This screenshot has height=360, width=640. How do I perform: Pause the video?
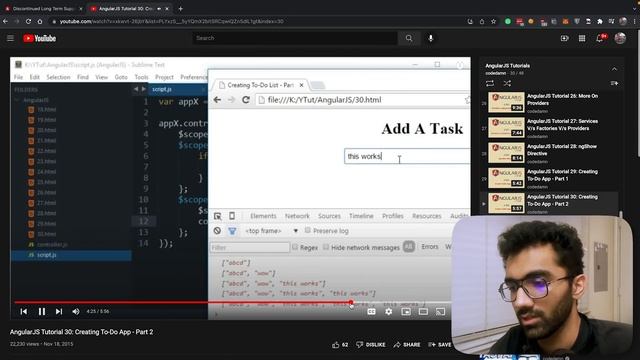pos(42,311)
